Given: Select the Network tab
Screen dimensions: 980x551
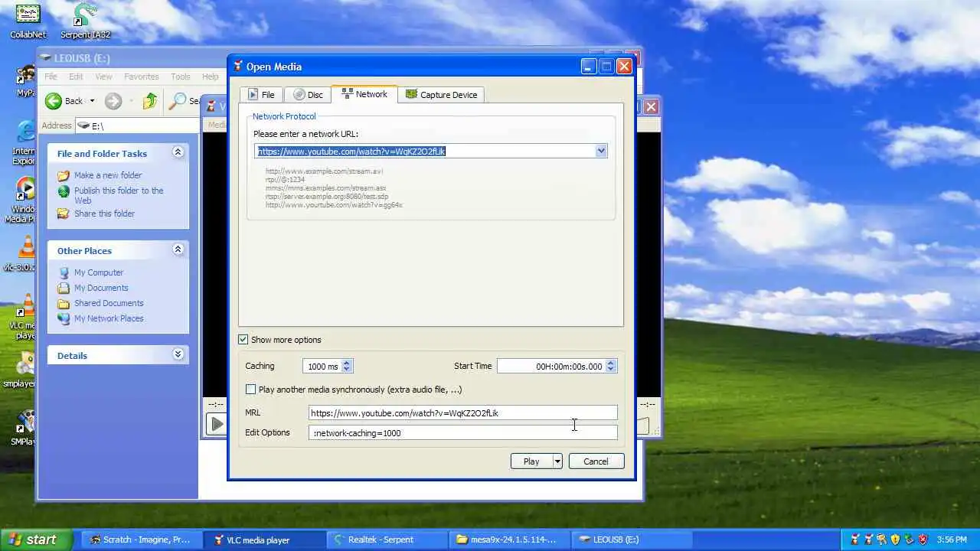Looking at the screenshot, I should pyautogui.click(x=364, y=94).
